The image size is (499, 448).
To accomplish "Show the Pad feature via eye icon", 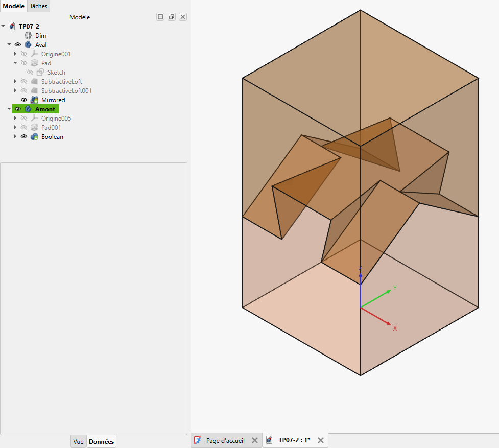I will click(x=24, y=63).
